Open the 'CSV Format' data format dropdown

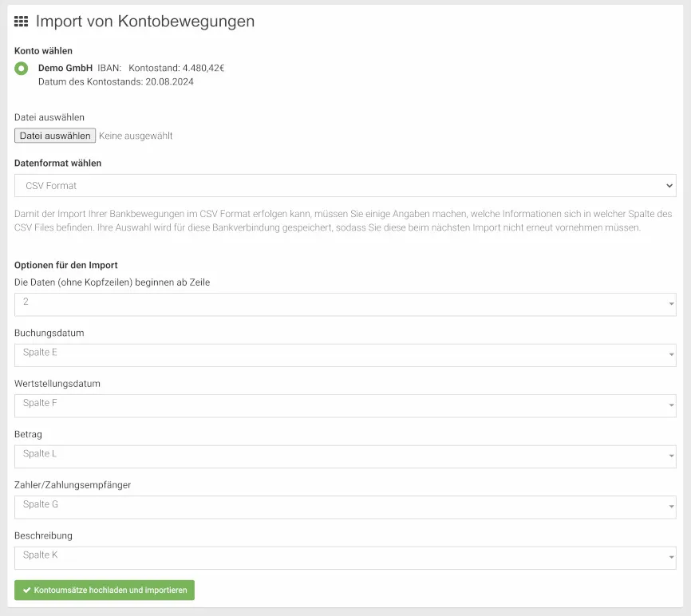(345, 185)
